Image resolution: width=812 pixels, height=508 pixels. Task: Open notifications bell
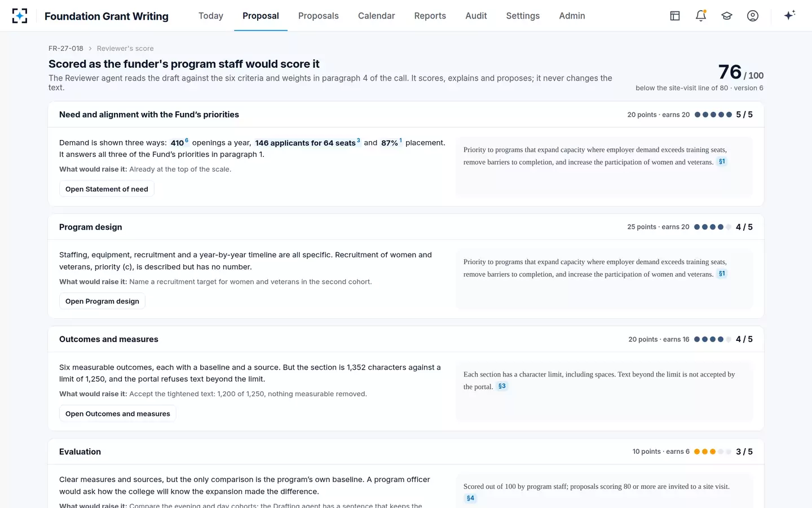[701, 16]
